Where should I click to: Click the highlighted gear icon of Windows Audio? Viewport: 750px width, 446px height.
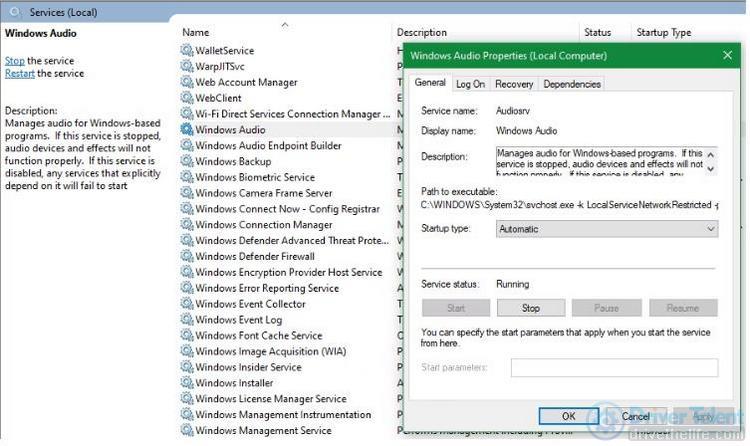(x=187, y=129)
